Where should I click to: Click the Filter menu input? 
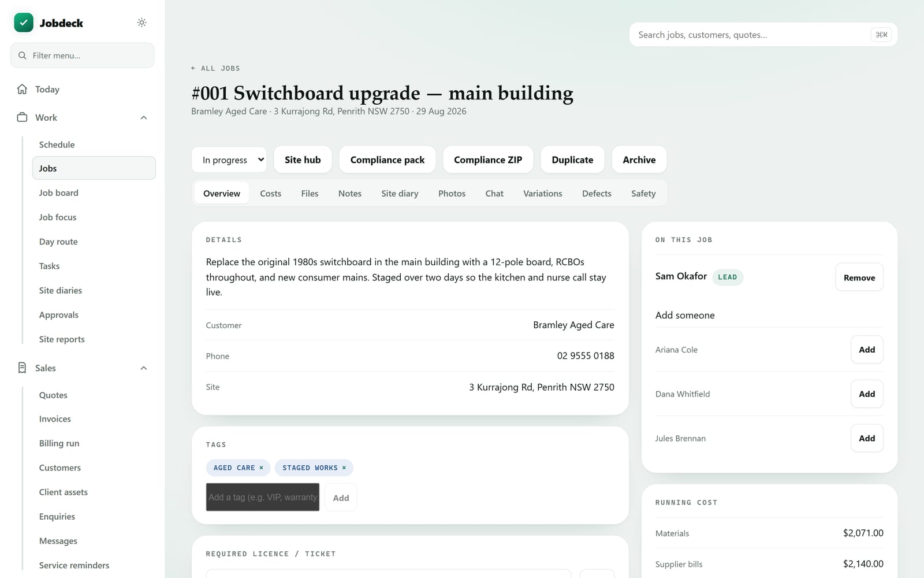(x=83, y=55)
